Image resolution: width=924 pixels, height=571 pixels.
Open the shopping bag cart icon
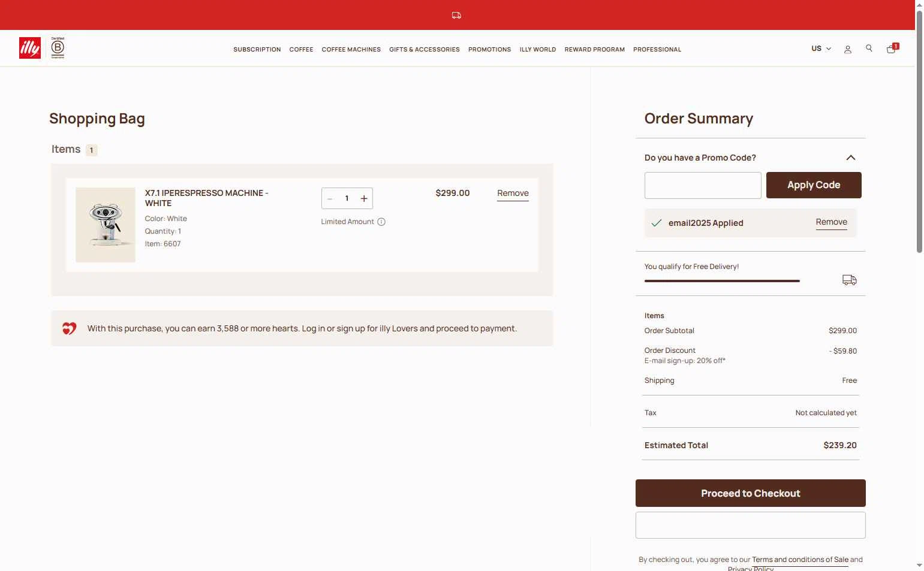pos(892,48)
